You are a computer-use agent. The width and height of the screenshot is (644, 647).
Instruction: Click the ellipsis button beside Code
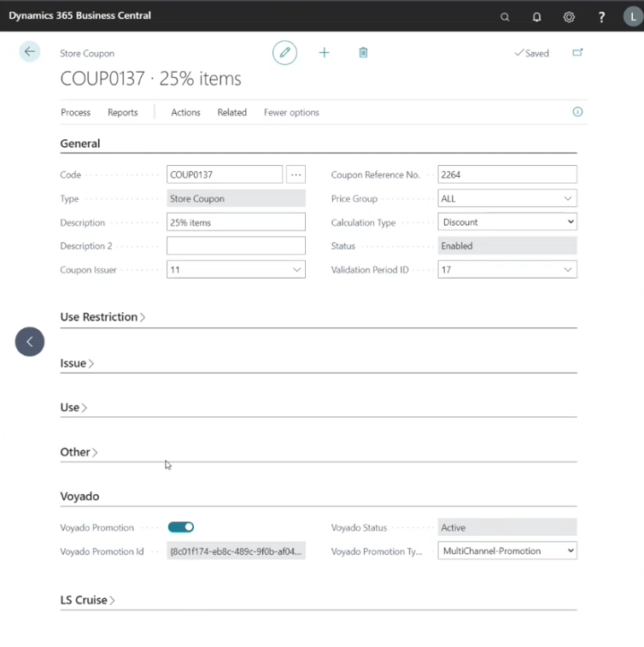(296, 174)
